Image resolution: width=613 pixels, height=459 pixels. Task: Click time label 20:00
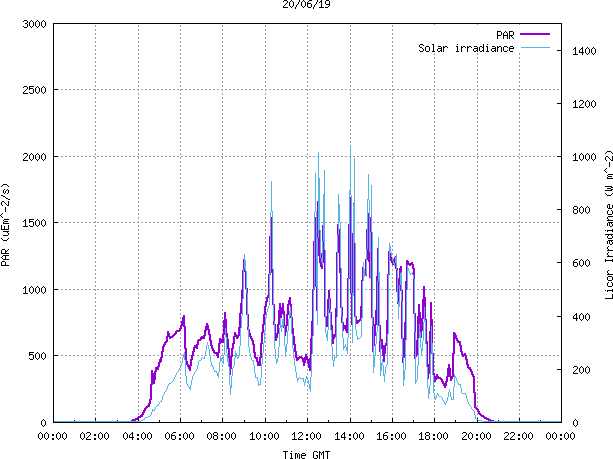(476, 436)
